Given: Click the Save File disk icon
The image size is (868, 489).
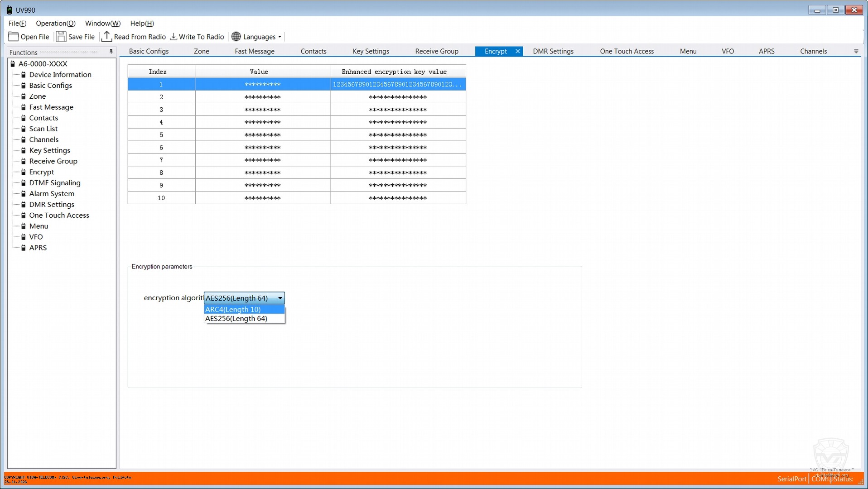Looking at the screenshot, I should point(61,37).
